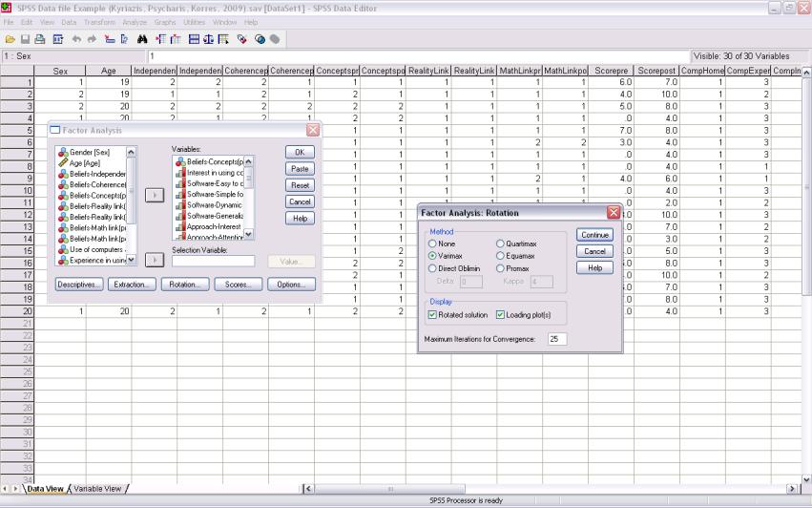Click the arrow button beside Selection Variable
The image size is (812, 508).
(x=155, y=260)
